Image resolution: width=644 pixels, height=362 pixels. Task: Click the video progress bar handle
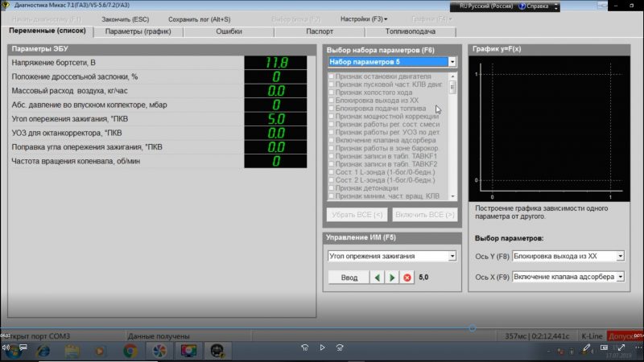472,328
